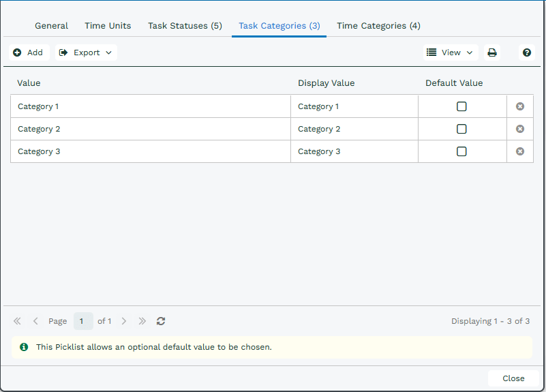Open help via question mark icon
The height and width of the screenshot is (392, 546).
click(526, 52)
